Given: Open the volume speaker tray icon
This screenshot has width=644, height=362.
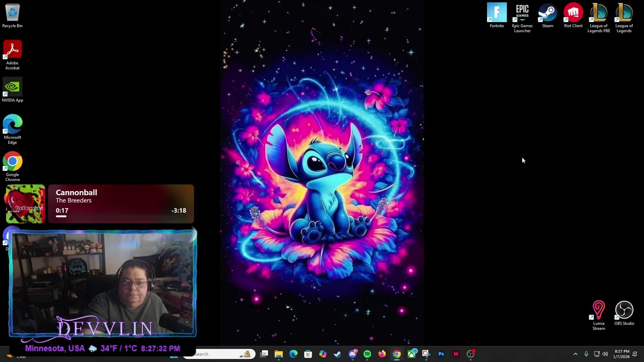Looking at the screenshot, I should tap(605, 354).
